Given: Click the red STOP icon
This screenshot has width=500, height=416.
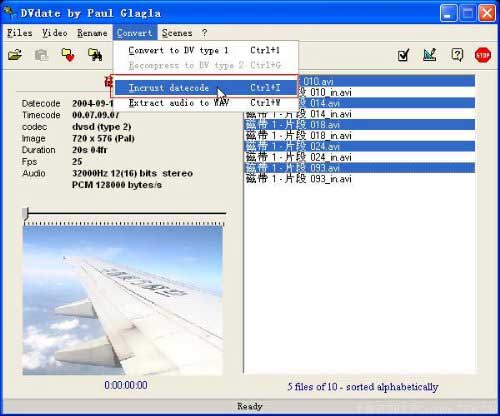Looking at the screenshot, I should 483,55.
